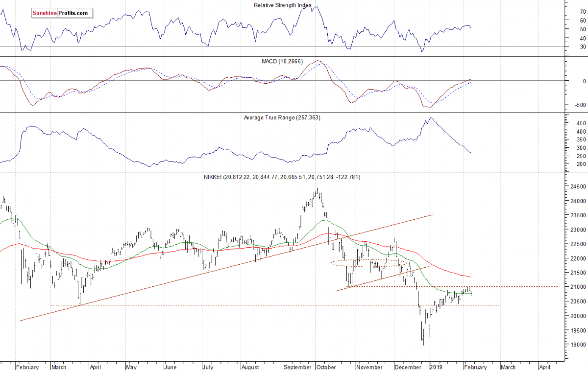This screenshot has height=370, width=588.
Task: Select December on the time axis
Action: pos(408,366)
